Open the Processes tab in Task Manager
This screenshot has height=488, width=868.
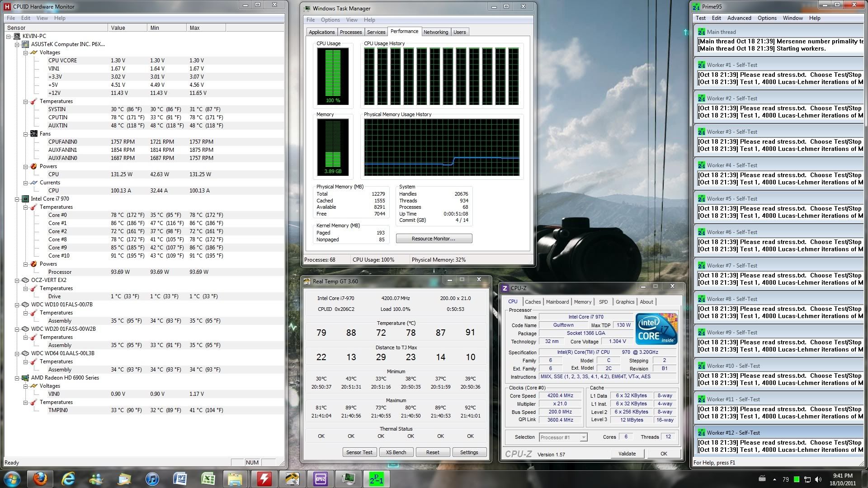[351, 32]
